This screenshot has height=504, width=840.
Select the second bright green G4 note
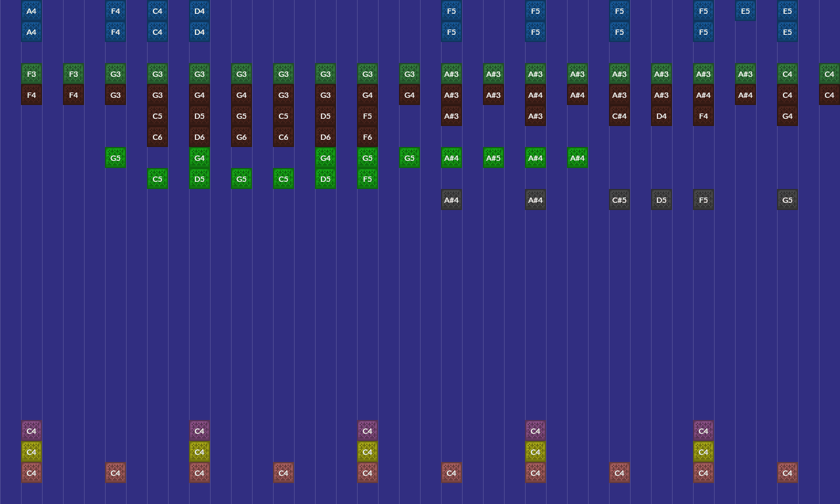click(325, 157)
